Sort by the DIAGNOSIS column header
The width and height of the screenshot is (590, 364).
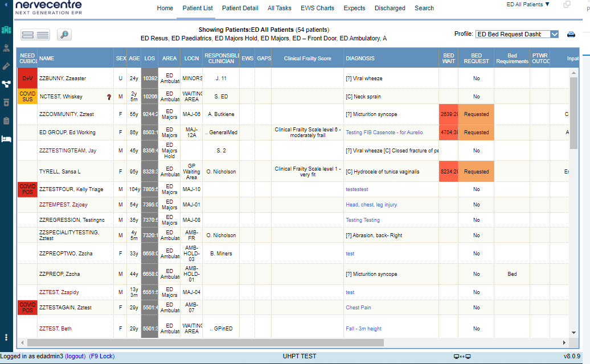[x=391, y=58]
